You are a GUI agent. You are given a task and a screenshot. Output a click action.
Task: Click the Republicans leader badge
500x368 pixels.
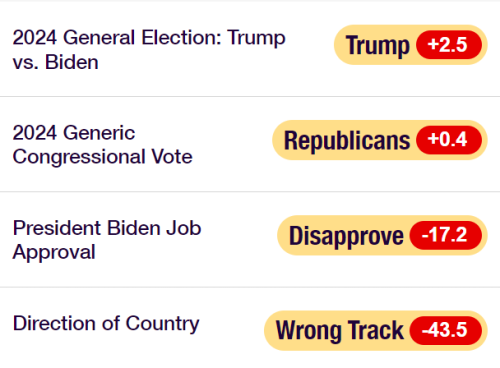point(380,140)
